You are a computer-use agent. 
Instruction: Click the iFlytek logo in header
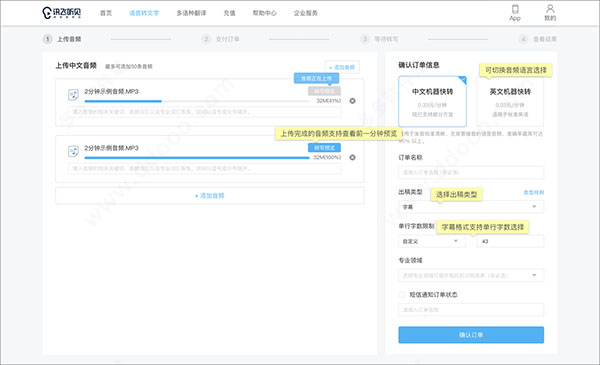tap(62, 13)
